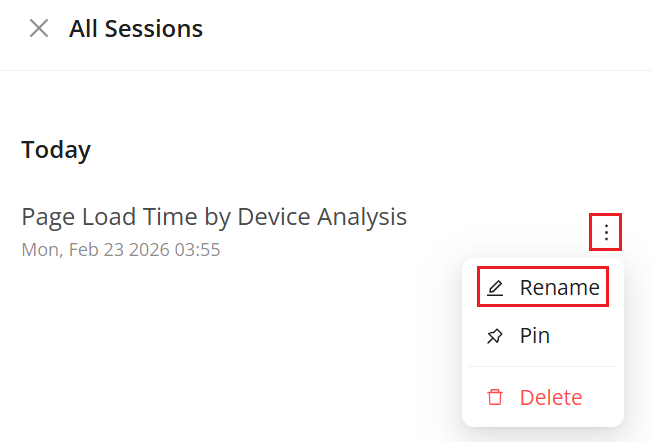This screenshot has height=442, width=652.
Task: Close the All Sessions panel
Action: tap(39, 28)
